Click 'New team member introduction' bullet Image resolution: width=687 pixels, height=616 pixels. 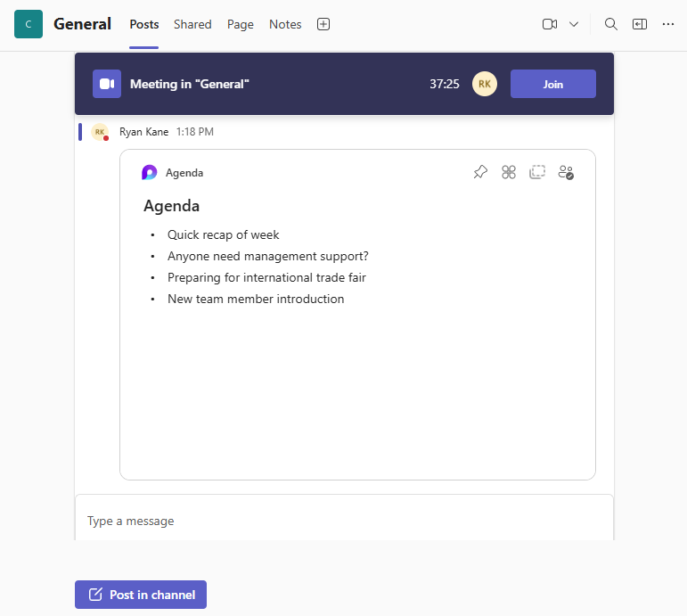click(256, 299)
